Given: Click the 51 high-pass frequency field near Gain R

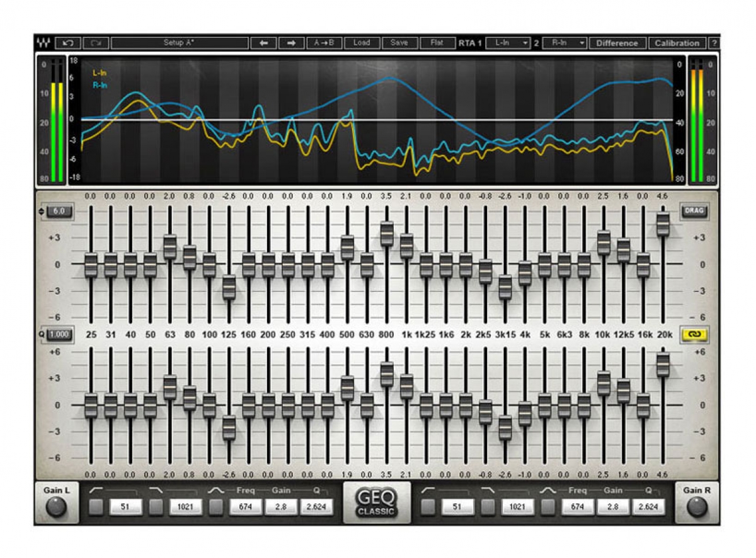Looking at the screenshot, I should point(458,507).
